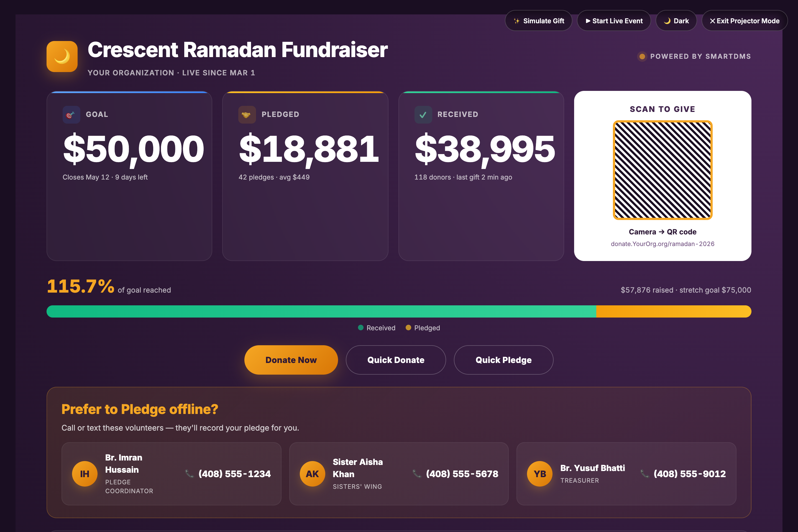Screen dimensions: 798x532
Task: Click '42 pledges · avg $449' text
Action: [274, 177]
